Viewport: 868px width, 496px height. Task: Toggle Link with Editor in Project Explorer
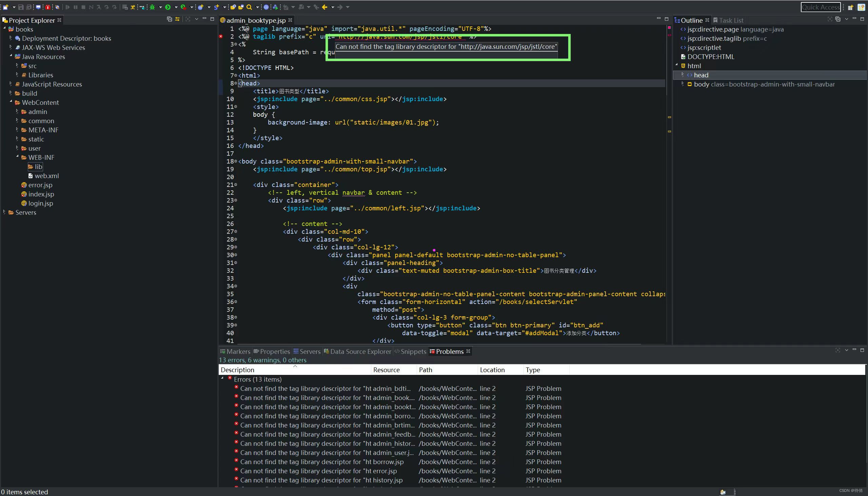[x=177, y=19]
